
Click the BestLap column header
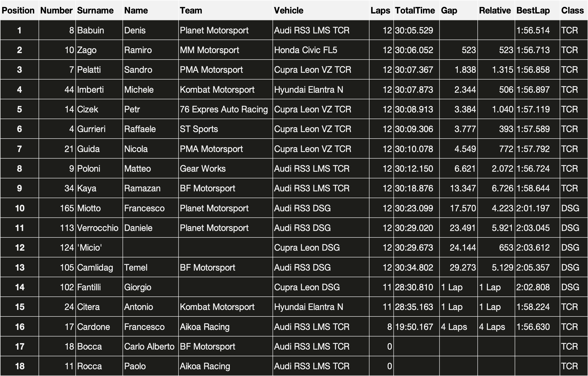533,11
